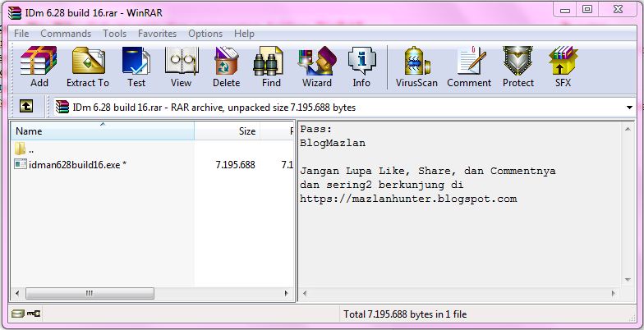Image resolution: width=644 pixels, height=330 pixels.
Task: Click the drive icon in status bar
Action: tap(18, 314)
